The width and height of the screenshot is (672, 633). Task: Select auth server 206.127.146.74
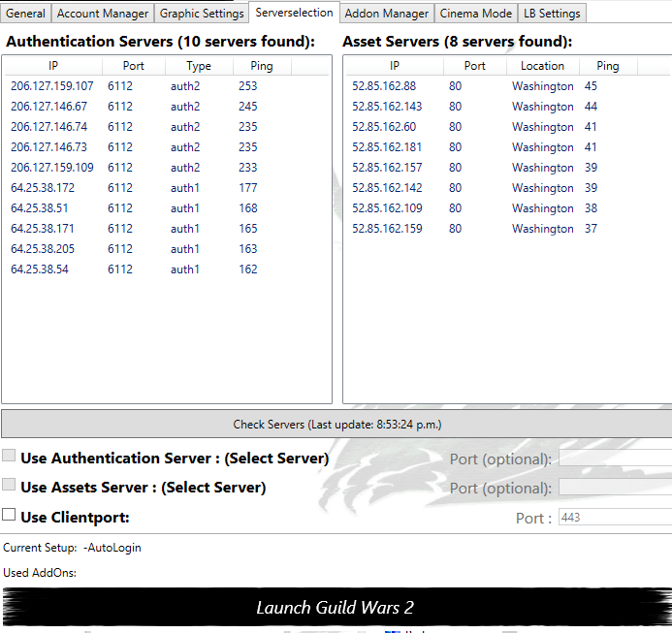coord(167,127)
